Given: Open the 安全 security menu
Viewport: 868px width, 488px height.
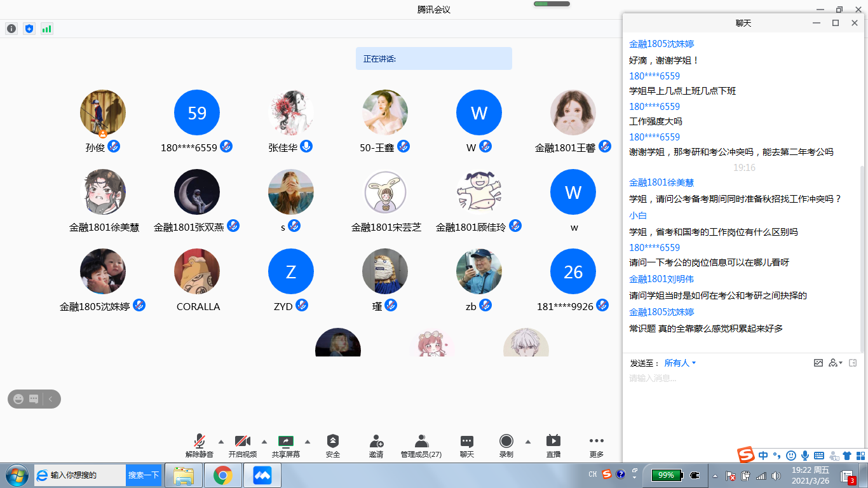Looking at the screenshot, I should [x=333, y=446].
